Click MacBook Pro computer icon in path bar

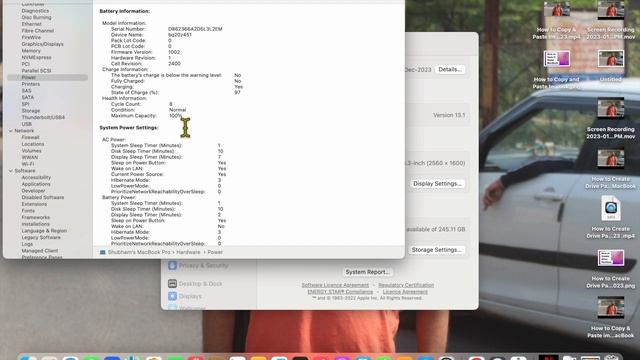(103, 252)
